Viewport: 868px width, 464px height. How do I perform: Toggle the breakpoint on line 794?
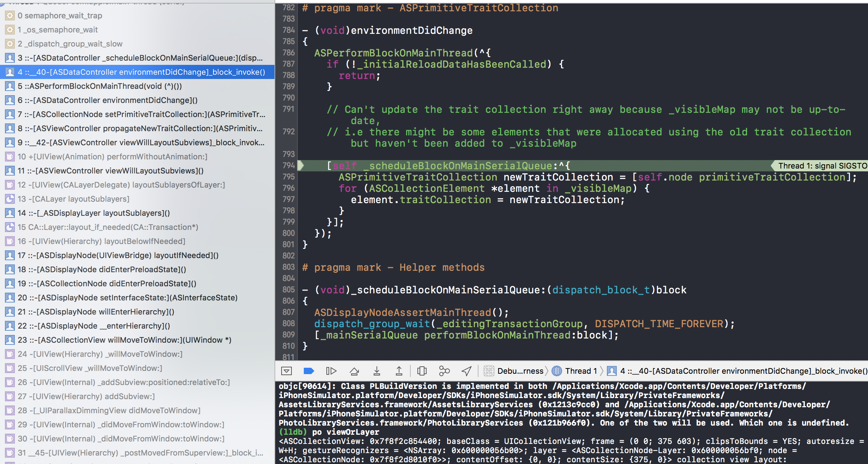coord(288,166)
